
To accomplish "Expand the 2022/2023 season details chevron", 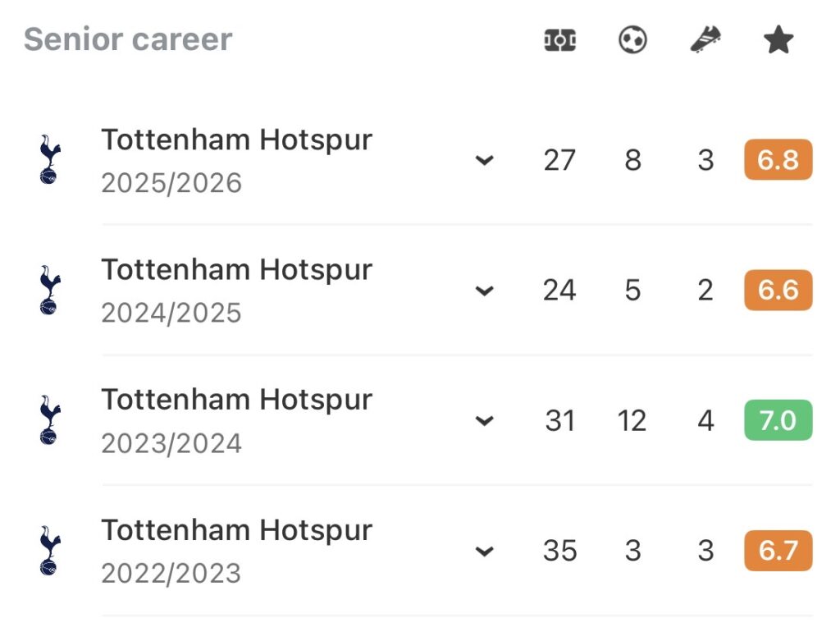I will coord(484,552).
